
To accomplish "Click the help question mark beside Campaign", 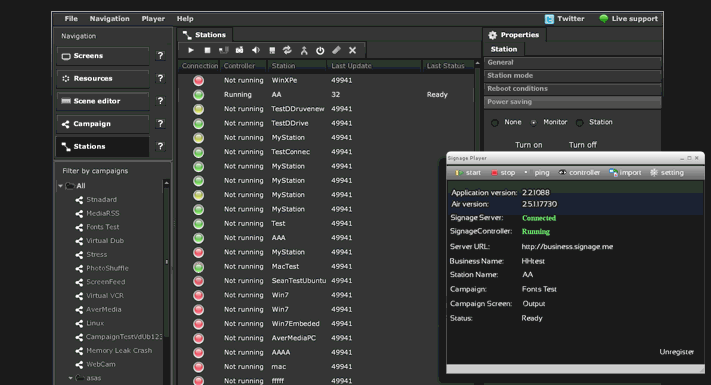I will 160,124.
